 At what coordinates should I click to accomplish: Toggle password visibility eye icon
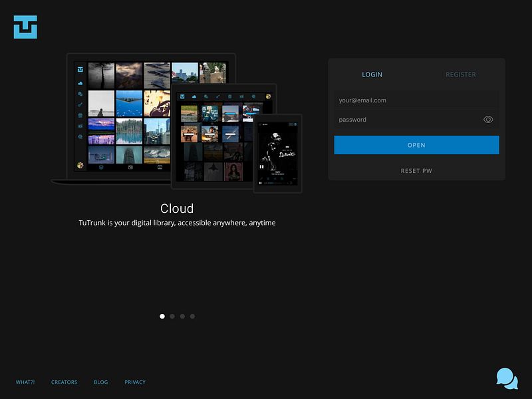[488, 120]
